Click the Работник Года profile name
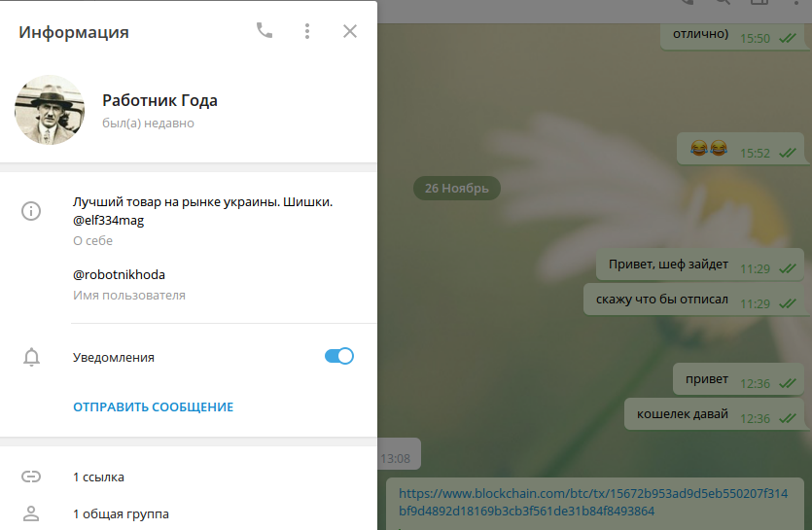Screen dimensions: 812x530 pyautogui.click(x=159, y=100)
